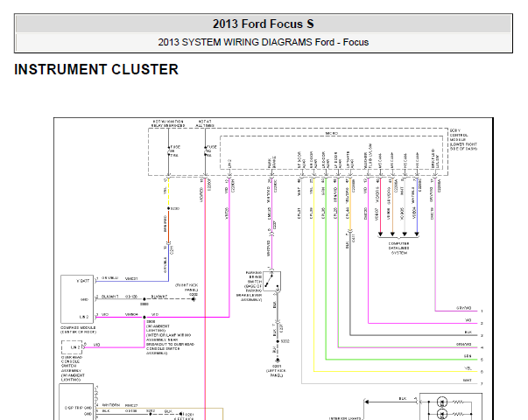Click the red data line arrowhead
This screenshot has height=420, width=528.
point(381,234)
